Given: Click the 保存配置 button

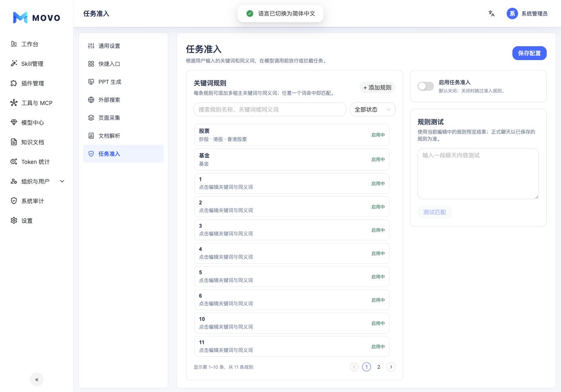Looking at the screenshot, I should point(530,53).
